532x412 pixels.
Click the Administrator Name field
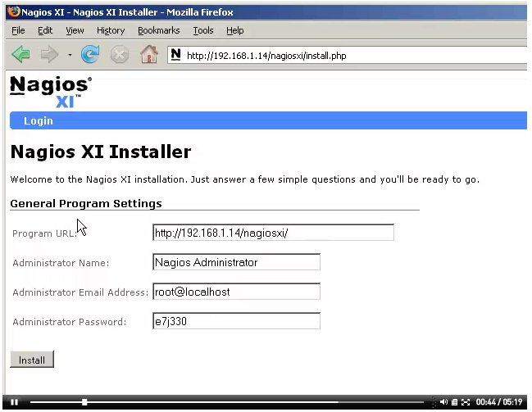tap(236, 262)
